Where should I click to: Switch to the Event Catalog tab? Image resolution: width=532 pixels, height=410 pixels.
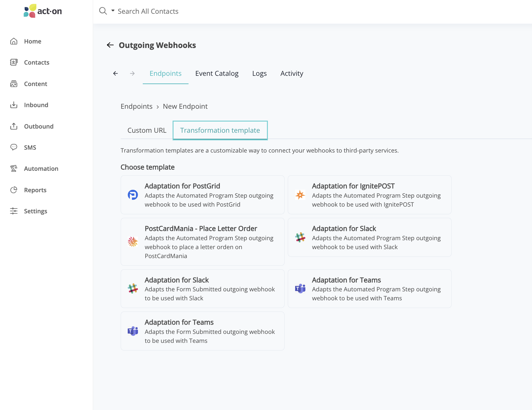pos(217,74)
